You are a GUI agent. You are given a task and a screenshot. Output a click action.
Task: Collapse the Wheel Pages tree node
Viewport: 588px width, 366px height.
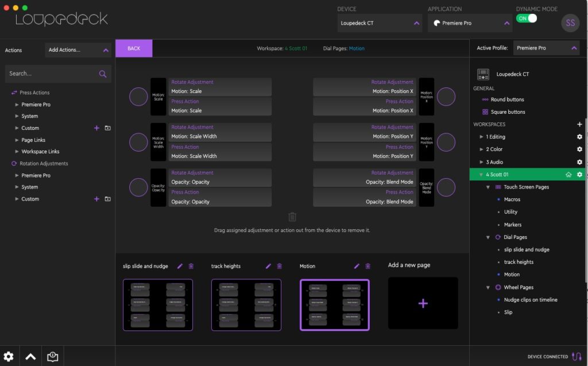pos(488,287)
